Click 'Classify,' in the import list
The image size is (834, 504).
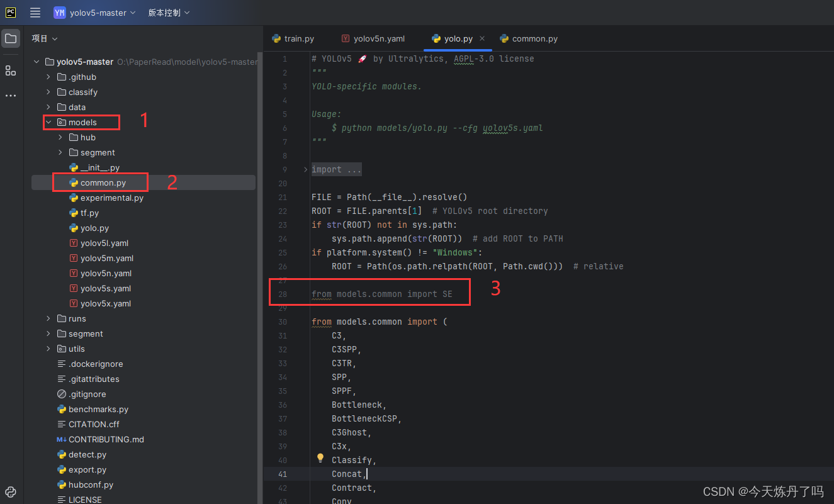pyautogui.click(x=354, y=460)
